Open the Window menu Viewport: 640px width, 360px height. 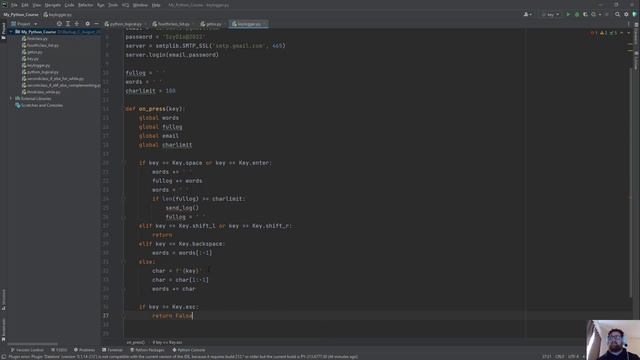[140, 5]
